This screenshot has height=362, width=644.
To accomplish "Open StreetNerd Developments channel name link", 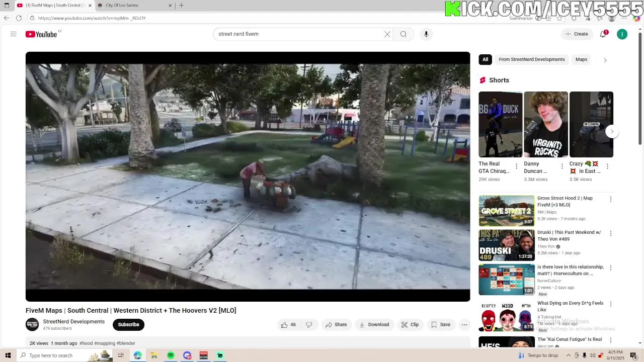I will coord(74,322).
